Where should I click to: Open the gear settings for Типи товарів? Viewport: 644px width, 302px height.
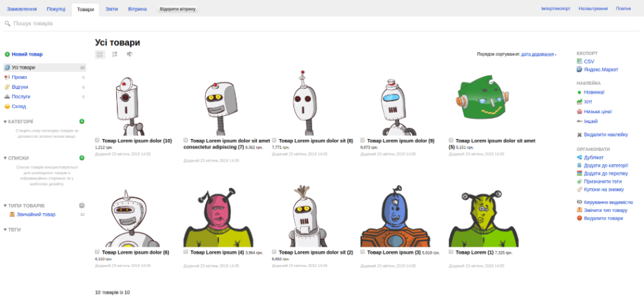point(82,206)
